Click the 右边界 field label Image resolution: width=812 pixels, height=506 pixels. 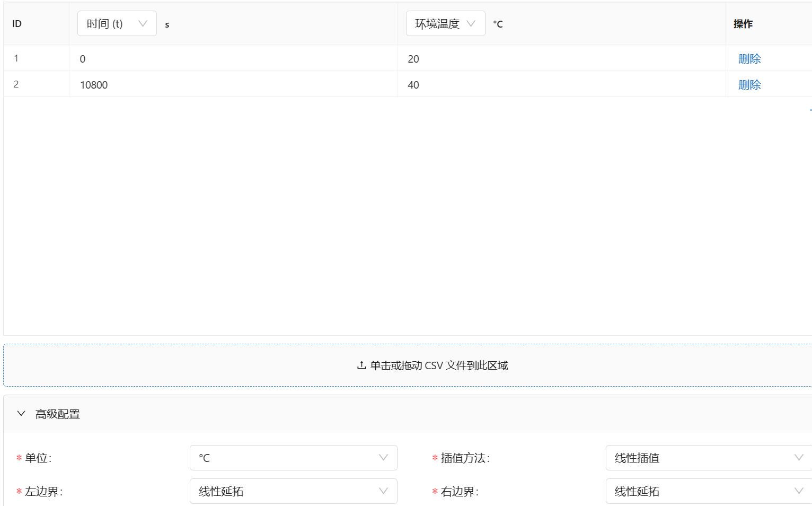click(x=460, y=492)
